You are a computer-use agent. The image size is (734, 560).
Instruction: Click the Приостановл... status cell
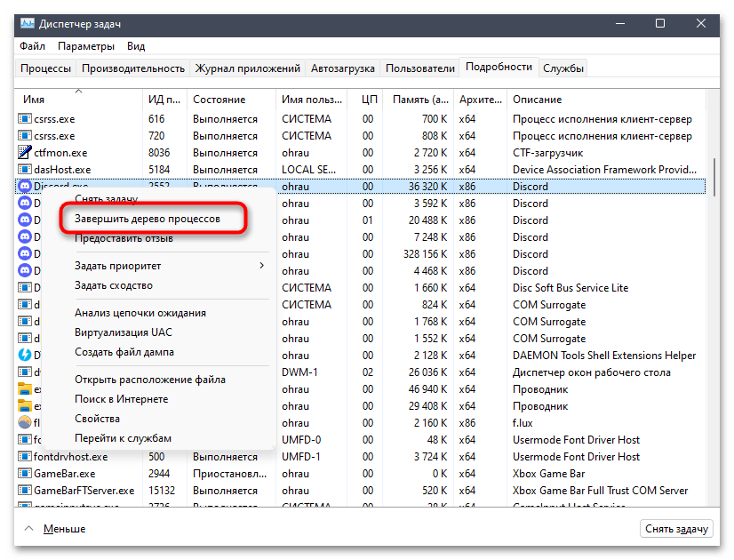pos(230,474)
